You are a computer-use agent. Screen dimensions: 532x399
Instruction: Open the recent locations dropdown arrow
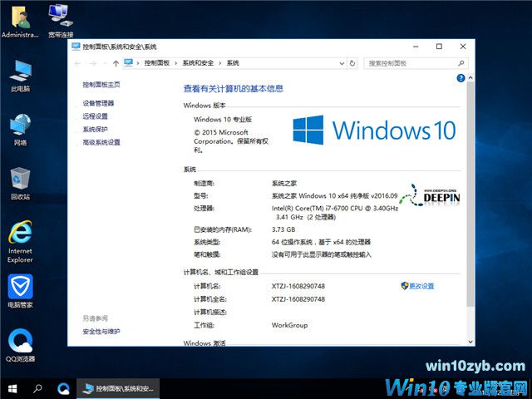105,63
